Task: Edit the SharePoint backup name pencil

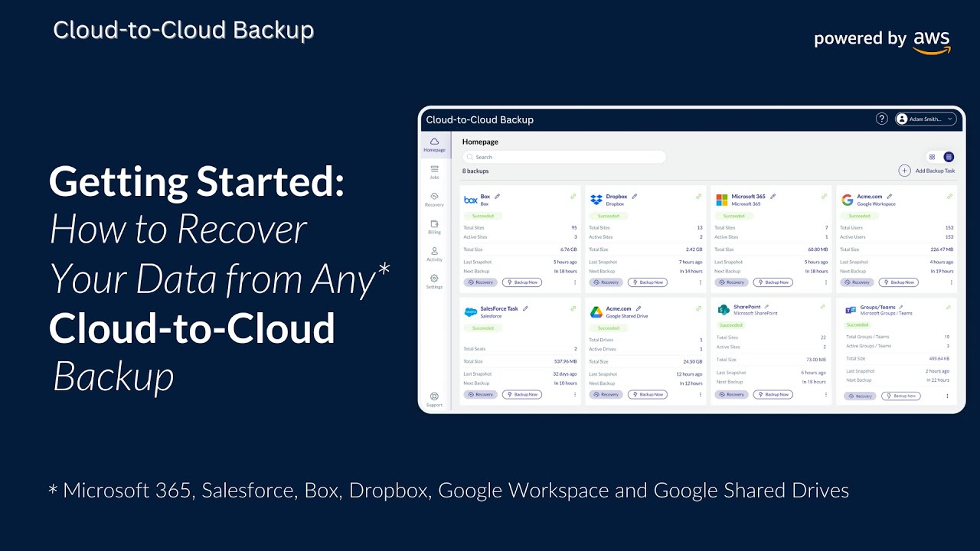Action: 768,307
